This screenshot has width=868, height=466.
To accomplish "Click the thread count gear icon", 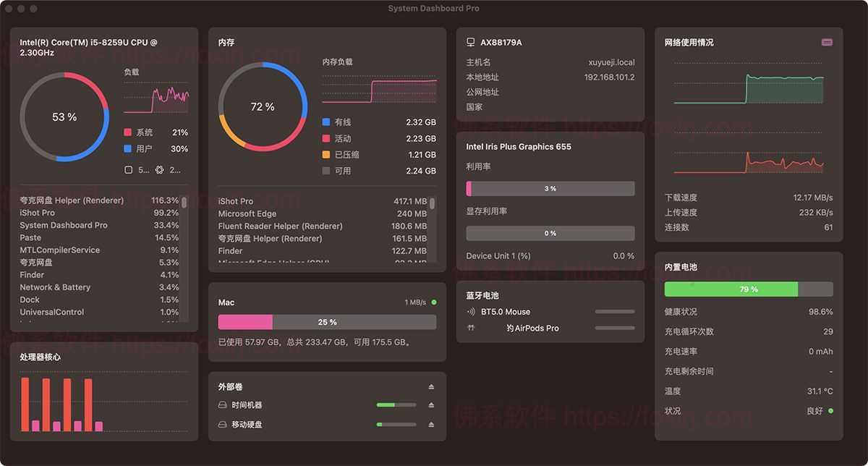I will (x=159, y=170).
